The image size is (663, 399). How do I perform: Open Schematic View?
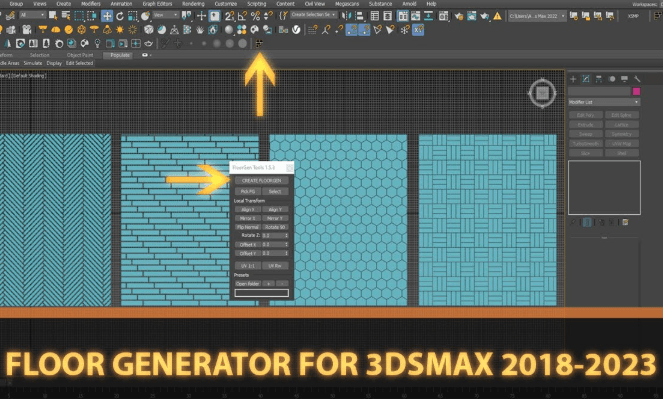[428, 16]
